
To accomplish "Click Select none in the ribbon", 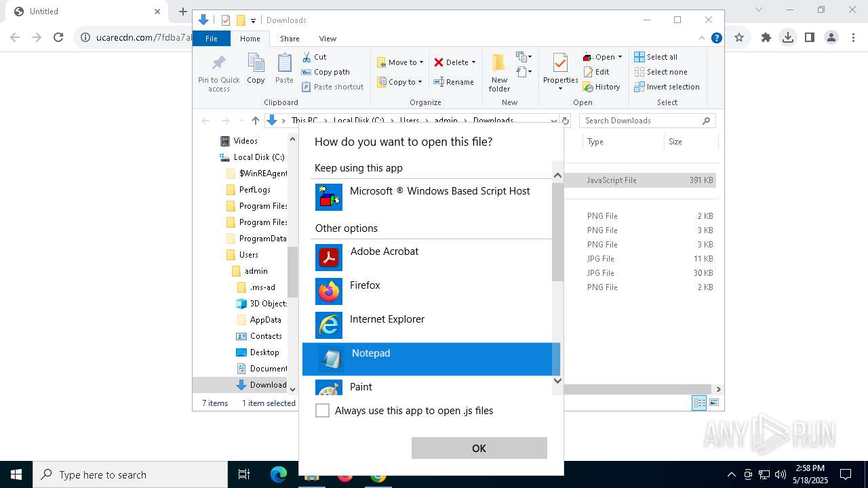I will click(660, 72).
